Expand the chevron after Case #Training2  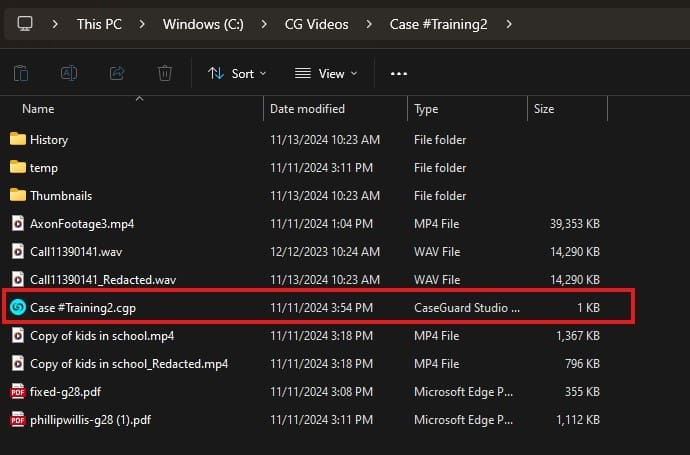click(x=510, y=23)
